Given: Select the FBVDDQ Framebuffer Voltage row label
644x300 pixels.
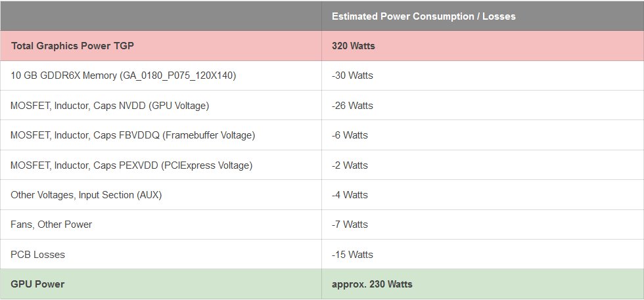Looking at the screenshot, I should 133,135.
